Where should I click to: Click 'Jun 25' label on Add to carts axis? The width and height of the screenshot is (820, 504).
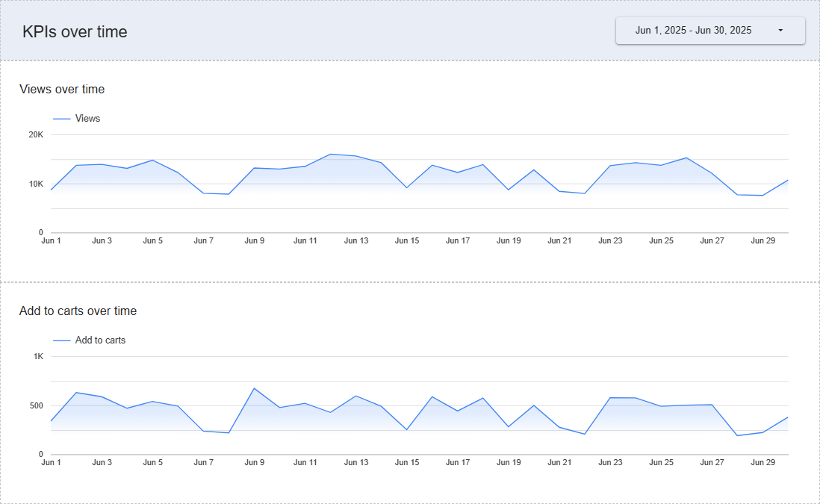[661, 463]
